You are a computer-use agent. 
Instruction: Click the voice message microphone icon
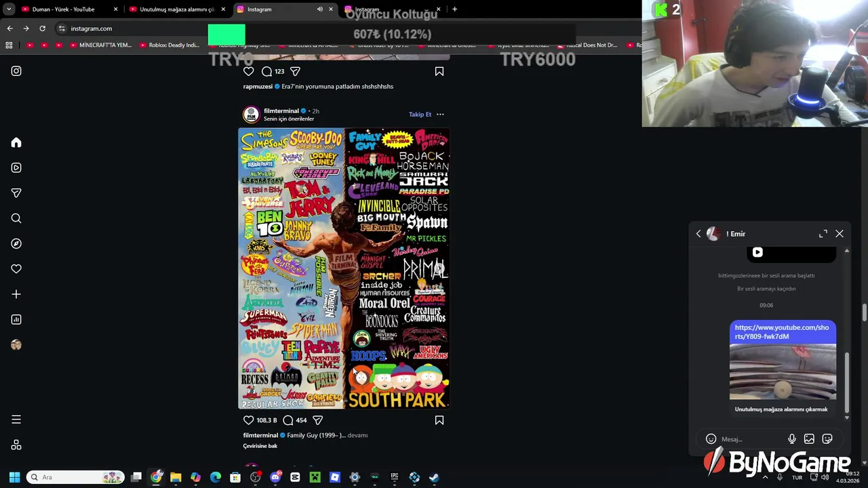[x=792, y=439]
